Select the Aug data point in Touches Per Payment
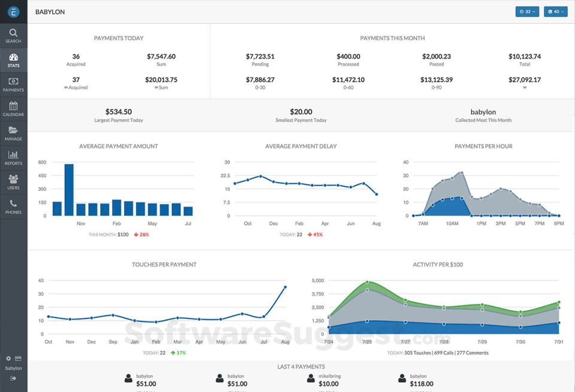This screenshot has width=575, height=392. (x=285, y=287)
